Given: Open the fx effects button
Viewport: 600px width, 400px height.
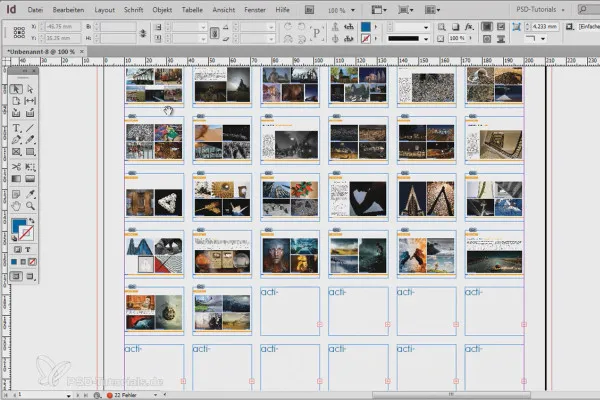Looking at the screenshot, I should click(469, 27).
